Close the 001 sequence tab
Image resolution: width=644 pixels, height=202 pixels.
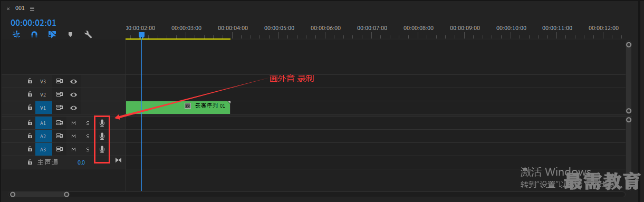(x=8, y=8)
